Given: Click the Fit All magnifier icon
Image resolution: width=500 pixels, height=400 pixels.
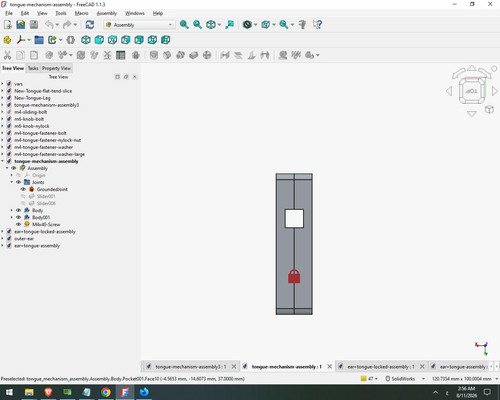Looking at the screenshot, I should point(184,25).
